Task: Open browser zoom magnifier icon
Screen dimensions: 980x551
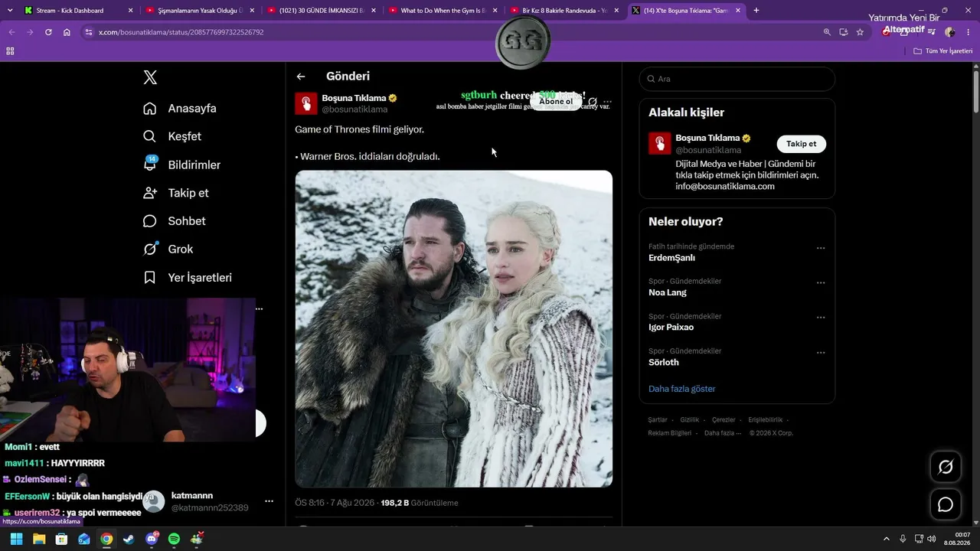Action: coord(827,32)
